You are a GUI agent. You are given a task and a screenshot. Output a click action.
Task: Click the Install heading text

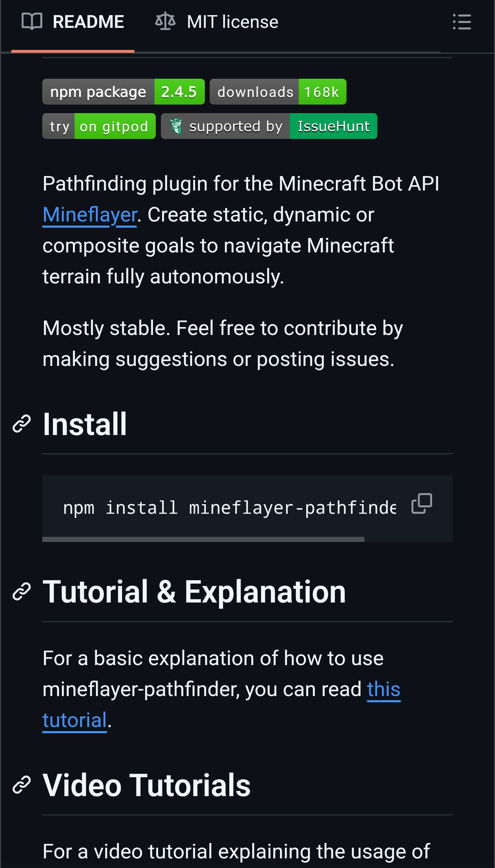coord(85,424)
